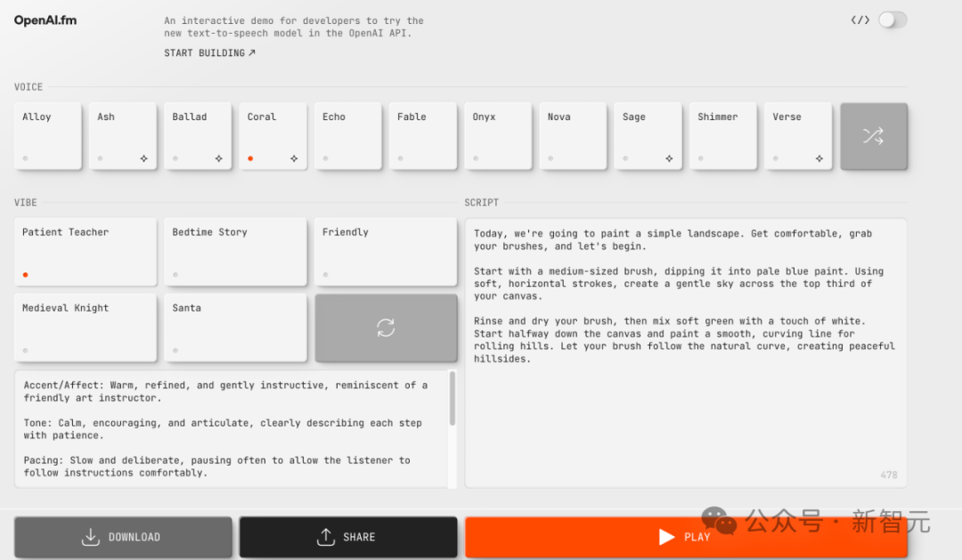The width and height of the screenshot is (962, 560).
Task: Choose the Bedtime Story vibe
Action: click(x=235, y=252)
